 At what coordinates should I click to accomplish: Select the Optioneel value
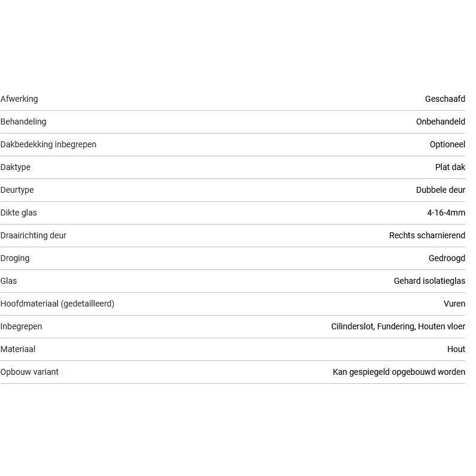coord(447,144)
